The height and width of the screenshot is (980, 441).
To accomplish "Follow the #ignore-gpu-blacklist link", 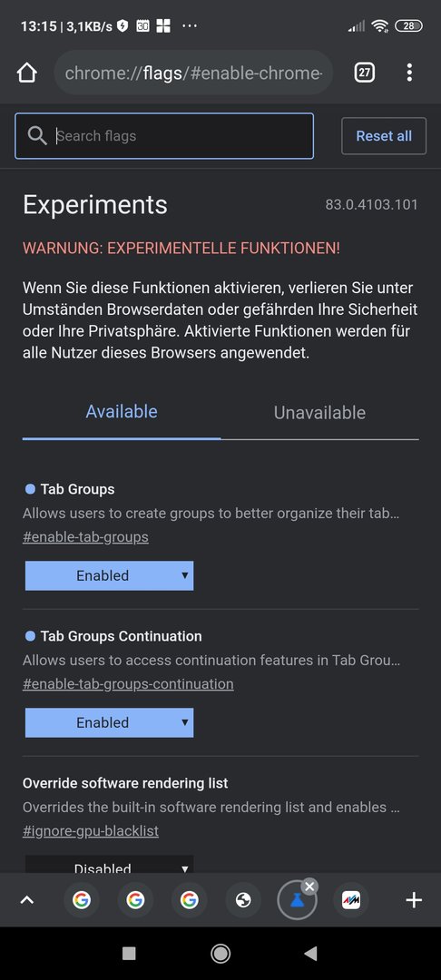I will [x=91, y=831].
